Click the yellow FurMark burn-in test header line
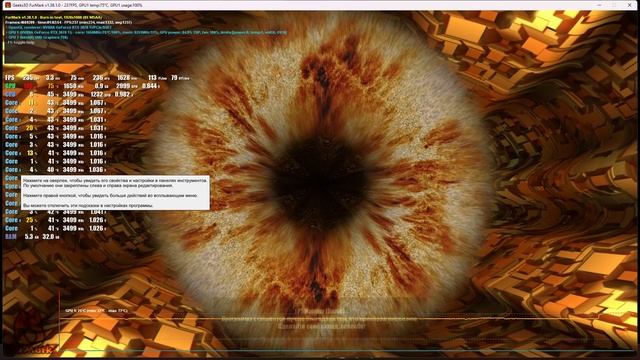Screen dimensions: 640x360 54,18
